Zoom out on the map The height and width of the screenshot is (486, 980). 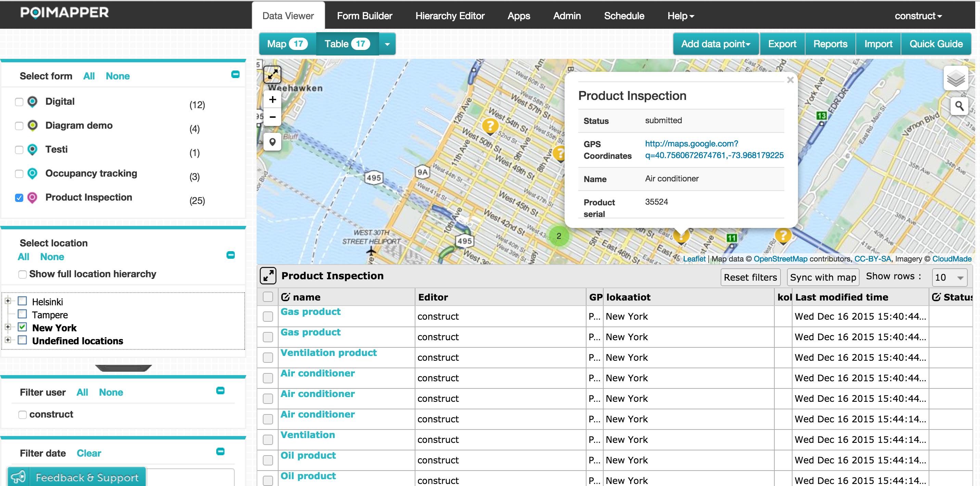click(x=272, y=117)
